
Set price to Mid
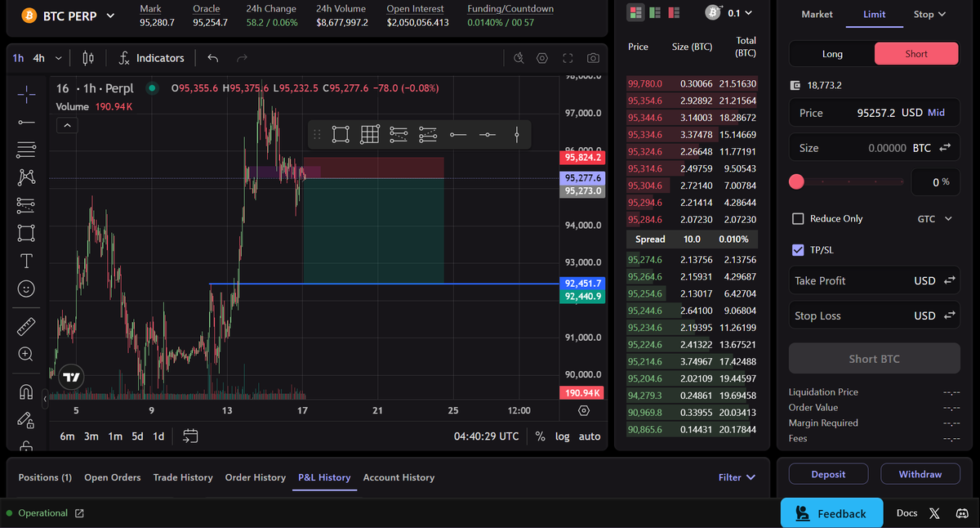click(x=936, y=113)
